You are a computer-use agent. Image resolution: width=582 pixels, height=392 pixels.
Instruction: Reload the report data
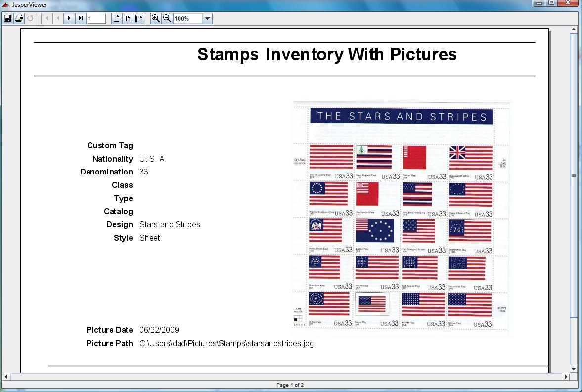30,18
